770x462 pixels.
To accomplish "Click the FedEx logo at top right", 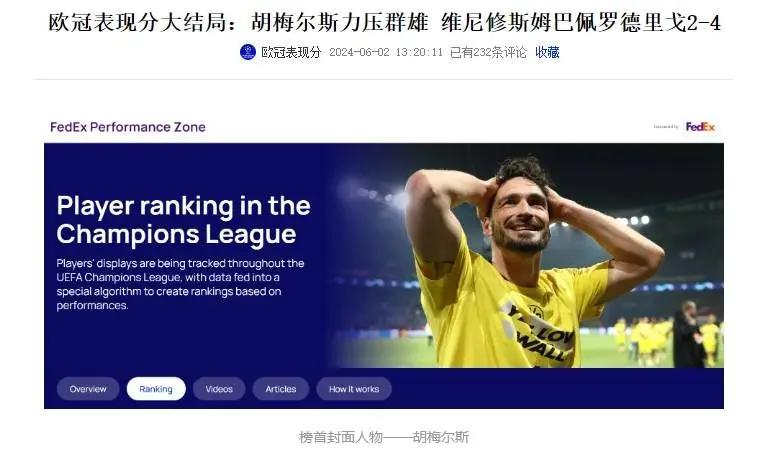I will click(700, 127).
